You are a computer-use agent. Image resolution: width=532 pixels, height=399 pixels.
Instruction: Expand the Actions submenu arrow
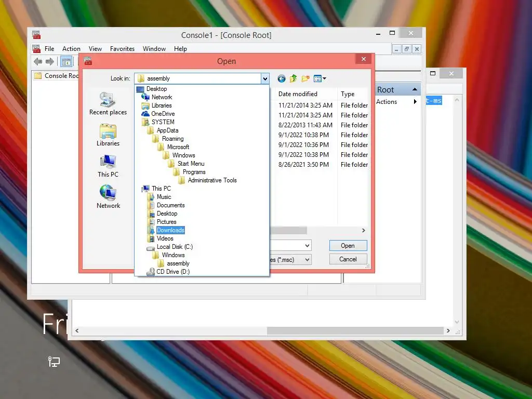click(415, 101)
